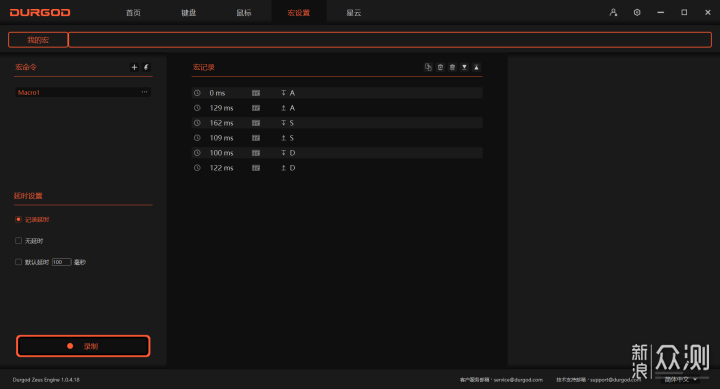Screen dimensions: 720x389
Task: Open settings gear icon in title bar
Action: click(637, 12)
